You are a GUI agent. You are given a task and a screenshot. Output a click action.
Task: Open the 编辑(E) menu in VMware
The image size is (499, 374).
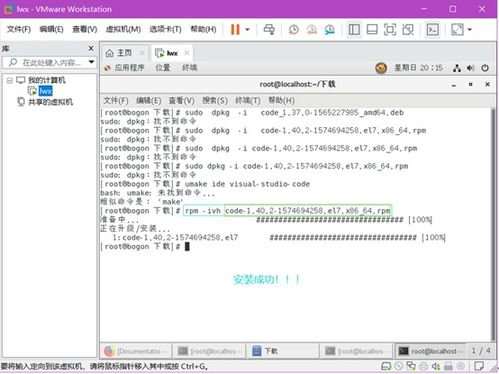coord(51,29)
